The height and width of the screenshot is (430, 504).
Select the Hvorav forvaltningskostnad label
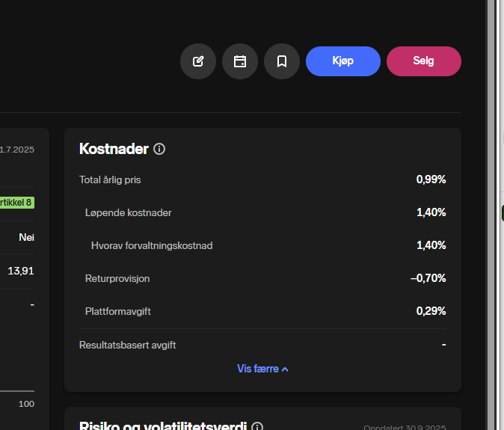152,245
